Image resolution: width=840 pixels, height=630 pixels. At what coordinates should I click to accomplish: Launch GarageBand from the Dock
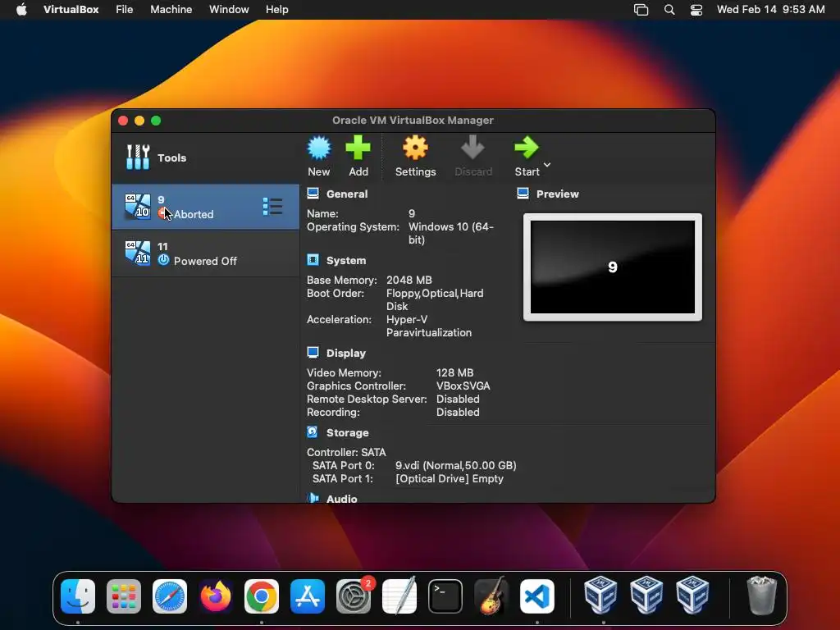click(491, 596)
